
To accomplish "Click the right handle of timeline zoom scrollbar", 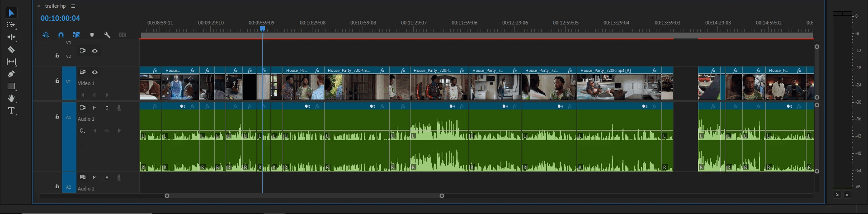I will [x=442, y=196].
